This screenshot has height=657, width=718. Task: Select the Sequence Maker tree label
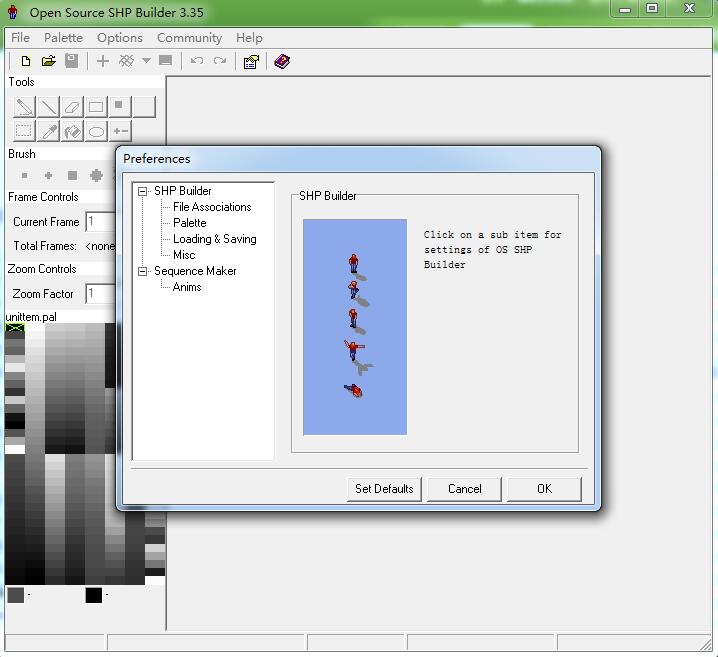coord(195,271)
